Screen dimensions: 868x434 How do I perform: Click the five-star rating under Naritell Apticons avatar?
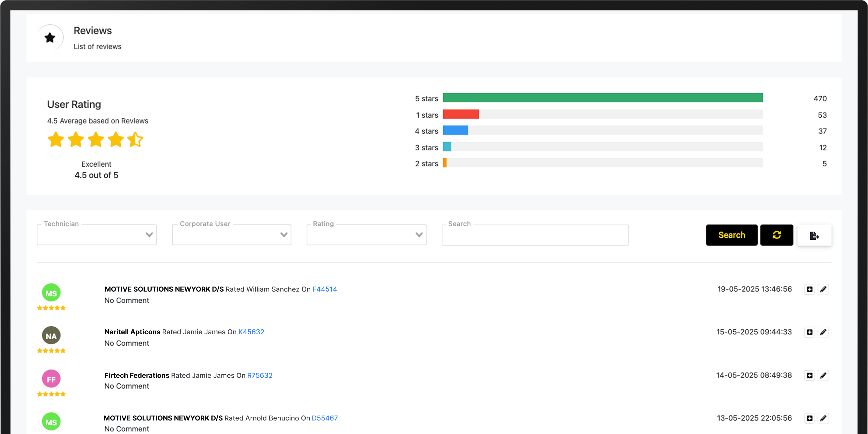click(x=51, y=350)
